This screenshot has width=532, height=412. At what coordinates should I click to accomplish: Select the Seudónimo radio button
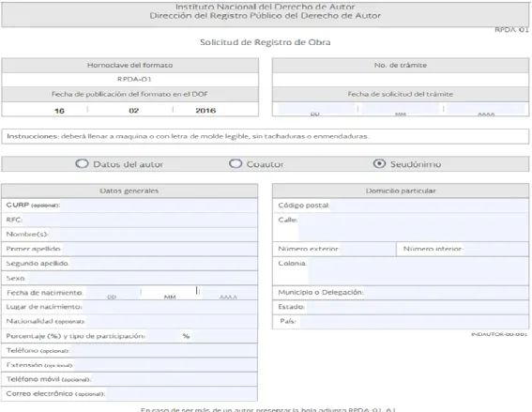[379, 163]
